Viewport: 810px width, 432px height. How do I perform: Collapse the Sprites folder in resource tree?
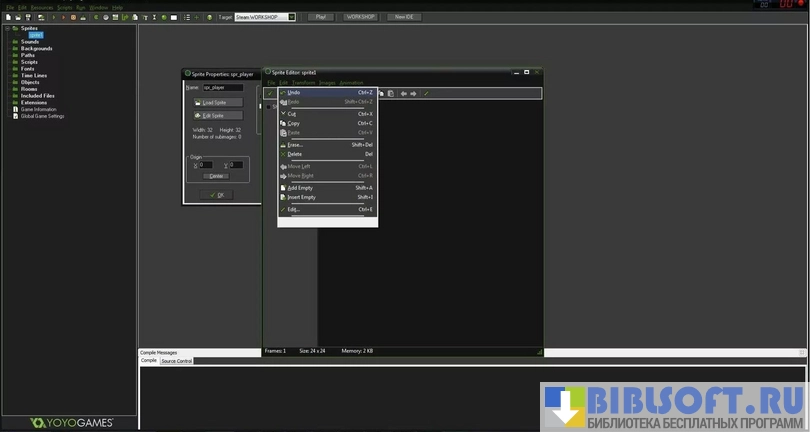[x=6, y=28]
